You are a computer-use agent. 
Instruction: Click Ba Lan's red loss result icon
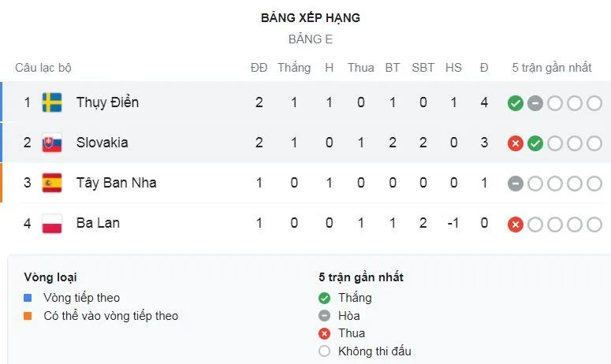[516, 225]
